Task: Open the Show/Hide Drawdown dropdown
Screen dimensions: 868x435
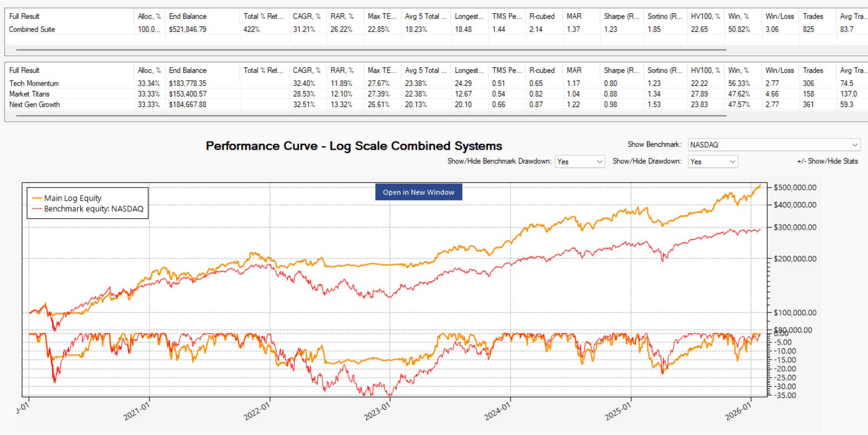Action: pyautogui.click(x=712, y=162)
